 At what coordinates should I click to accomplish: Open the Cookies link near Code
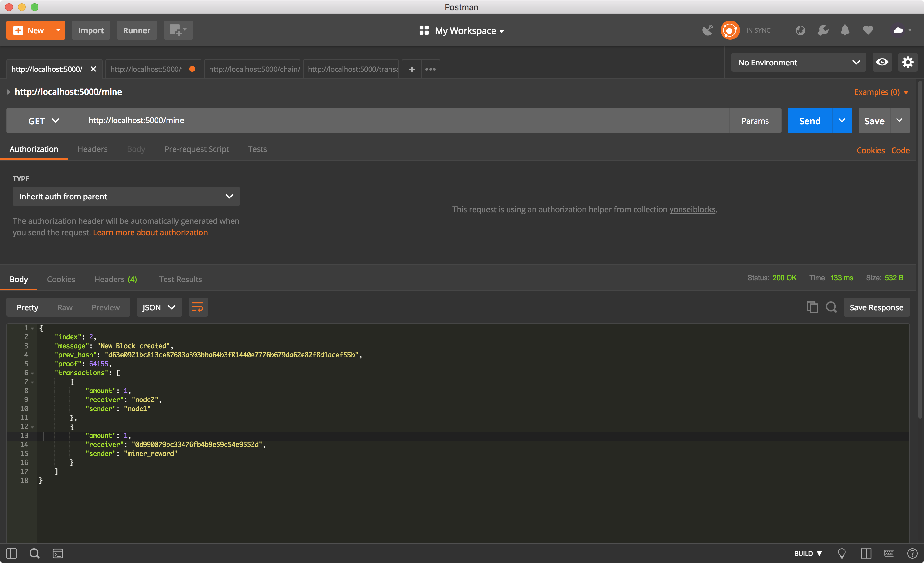click(x=870, y=150)
